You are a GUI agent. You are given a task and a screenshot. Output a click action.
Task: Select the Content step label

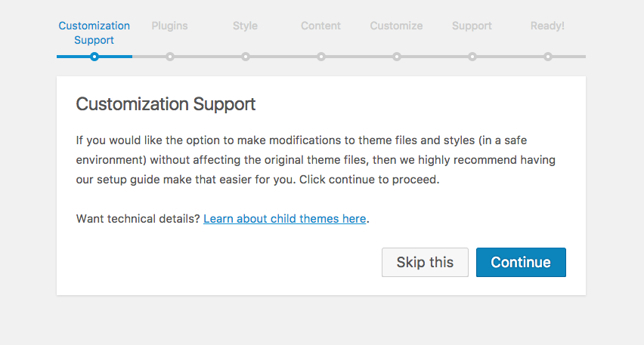(x=320, y=26)
